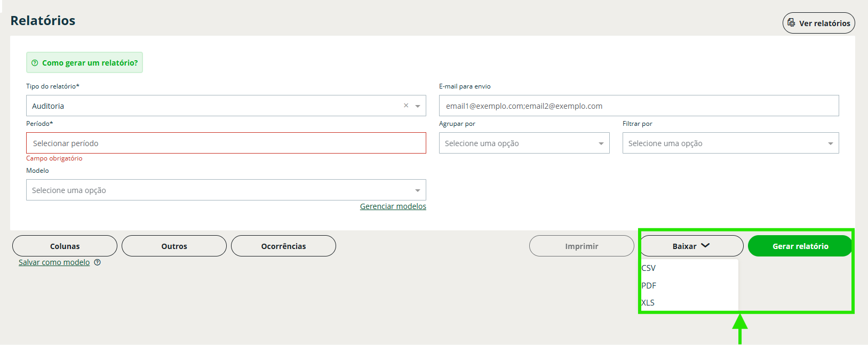
Task: Follow the Gerenciar modelos link
Action: click(x=393, y=206)
